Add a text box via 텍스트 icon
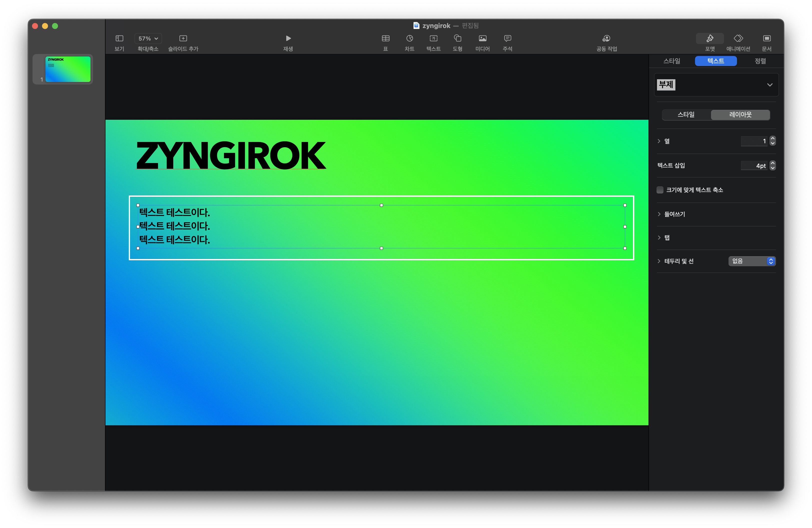This screenshot has height=528, width=812. (433, 38)
